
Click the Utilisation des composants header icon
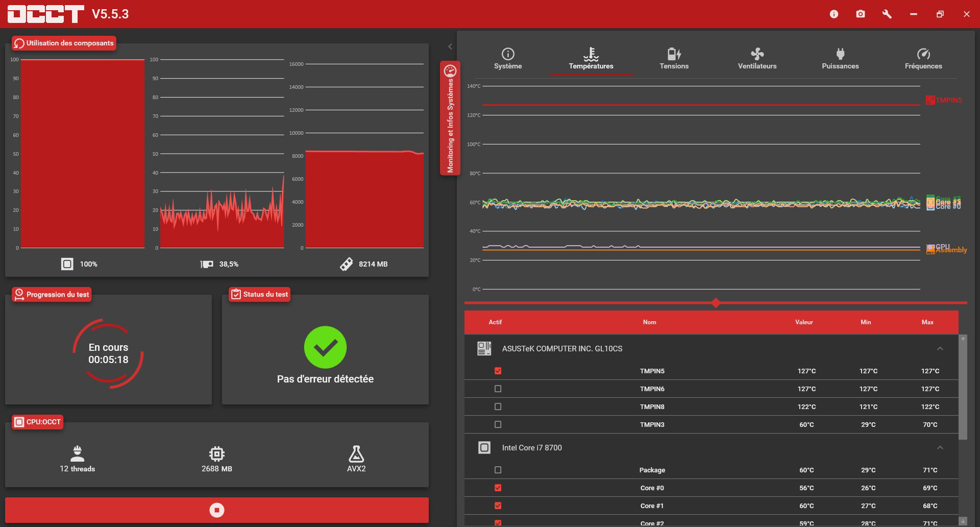point(19,43)
